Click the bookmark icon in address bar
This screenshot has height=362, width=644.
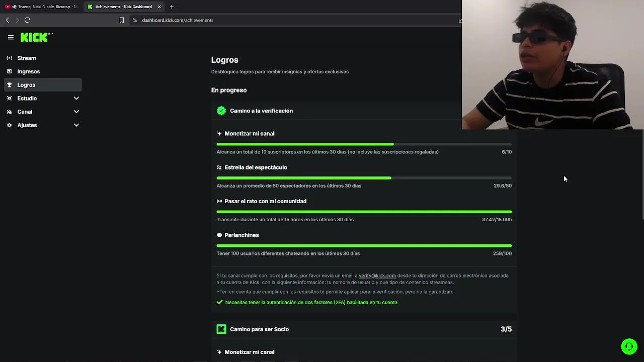(x=121, y=20)
